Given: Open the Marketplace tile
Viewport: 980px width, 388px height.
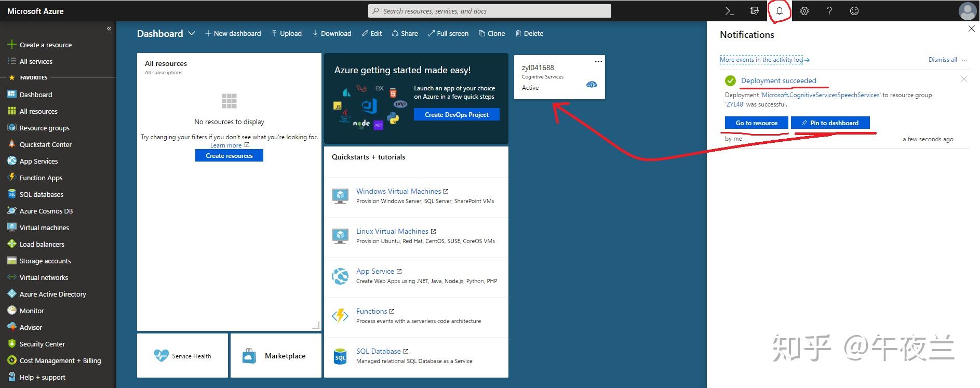Looking at the screenshot, I should (x=276, y=356).
